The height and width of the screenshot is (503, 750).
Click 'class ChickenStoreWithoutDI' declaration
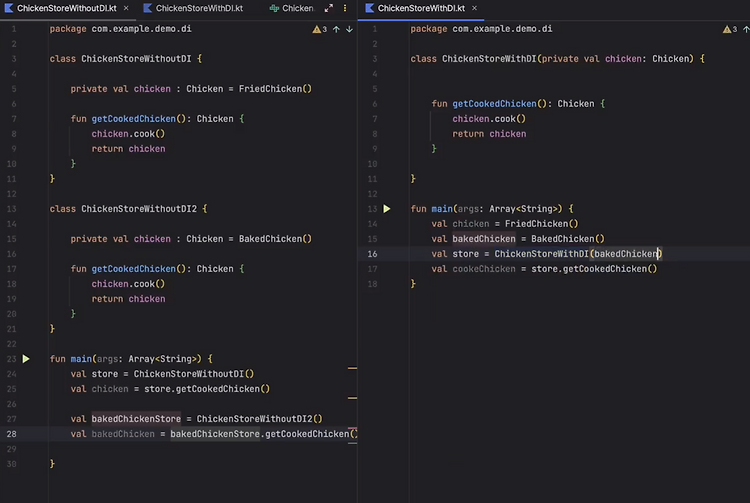click(x=121, y=58)
